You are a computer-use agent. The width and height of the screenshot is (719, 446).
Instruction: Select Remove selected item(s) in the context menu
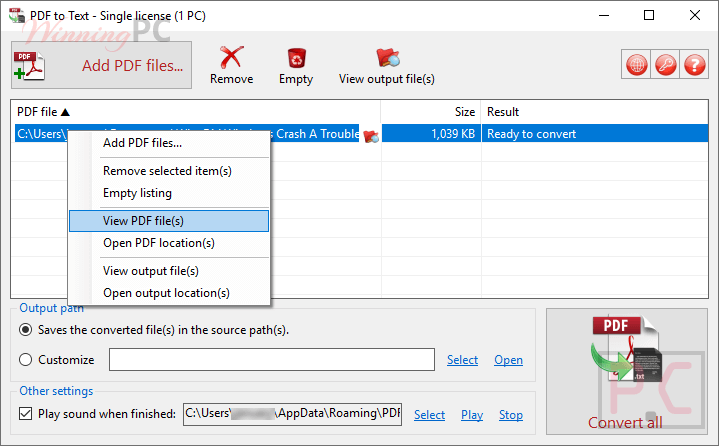pyautogui.click(x=169, y=171)
